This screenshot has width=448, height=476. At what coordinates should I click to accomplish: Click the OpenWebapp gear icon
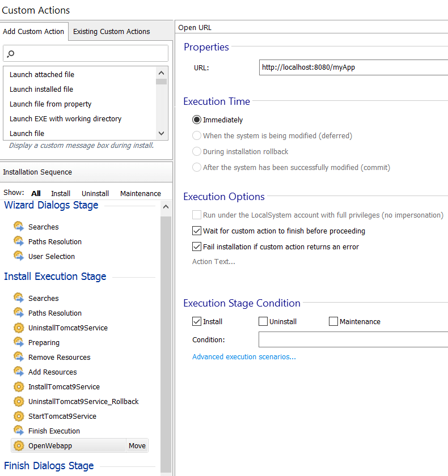point(19,445)
